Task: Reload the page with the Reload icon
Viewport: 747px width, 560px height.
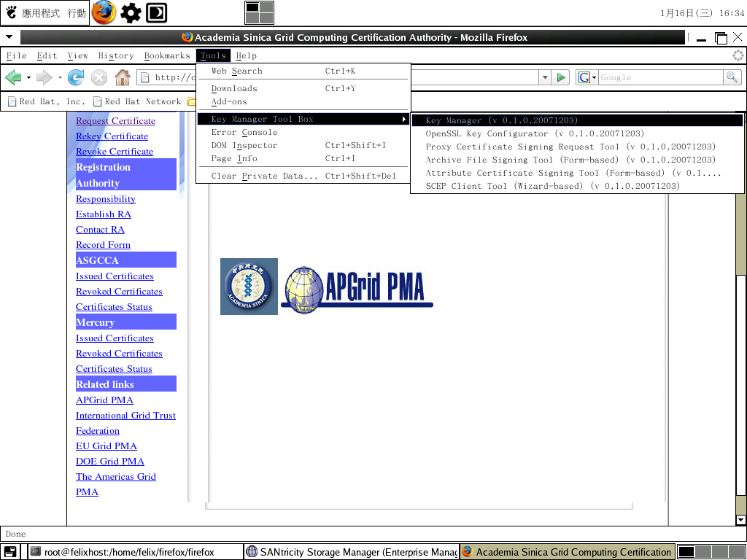Action: pyautogui.click(x=76, y=77)
